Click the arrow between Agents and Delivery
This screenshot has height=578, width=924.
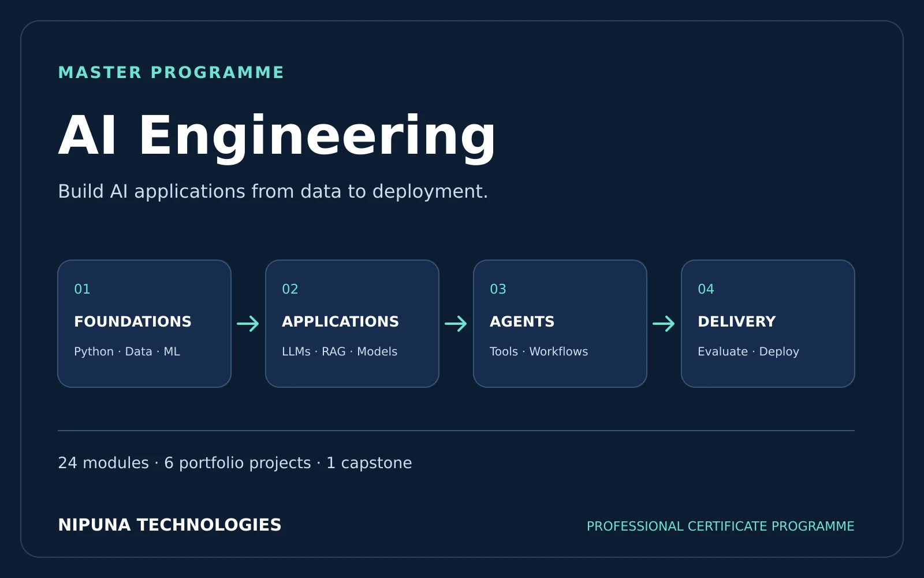[x=664, y=324]
